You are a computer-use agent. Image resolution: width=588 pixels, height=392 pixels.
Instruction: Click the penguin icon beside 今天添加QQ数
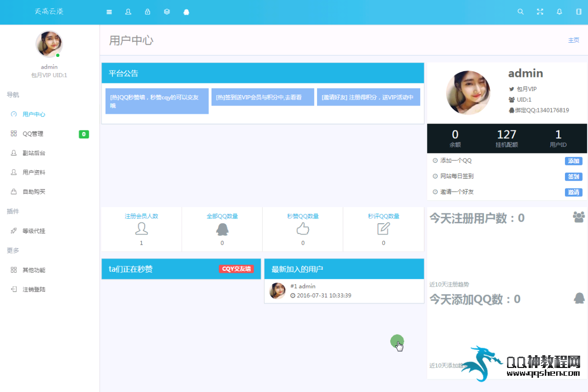pyautogui.click(x=579, y=298)
